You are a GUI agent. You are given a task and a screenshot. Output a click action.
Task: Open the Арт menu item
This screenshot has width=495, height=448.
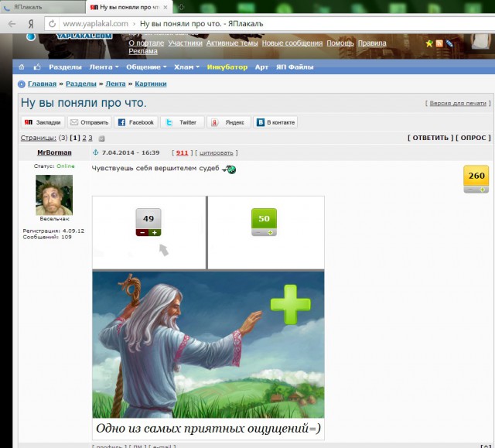pyautogui.click(x=261, y=67)
